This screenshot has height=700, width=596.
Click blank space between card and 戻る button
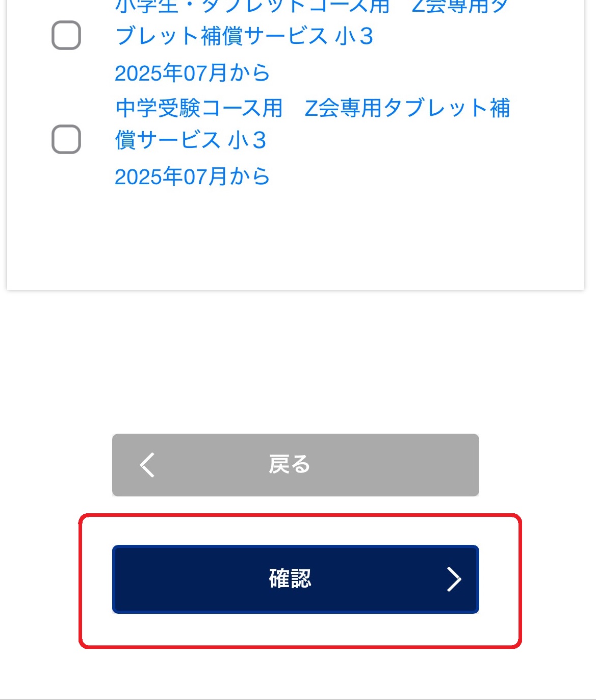[295, 362]
